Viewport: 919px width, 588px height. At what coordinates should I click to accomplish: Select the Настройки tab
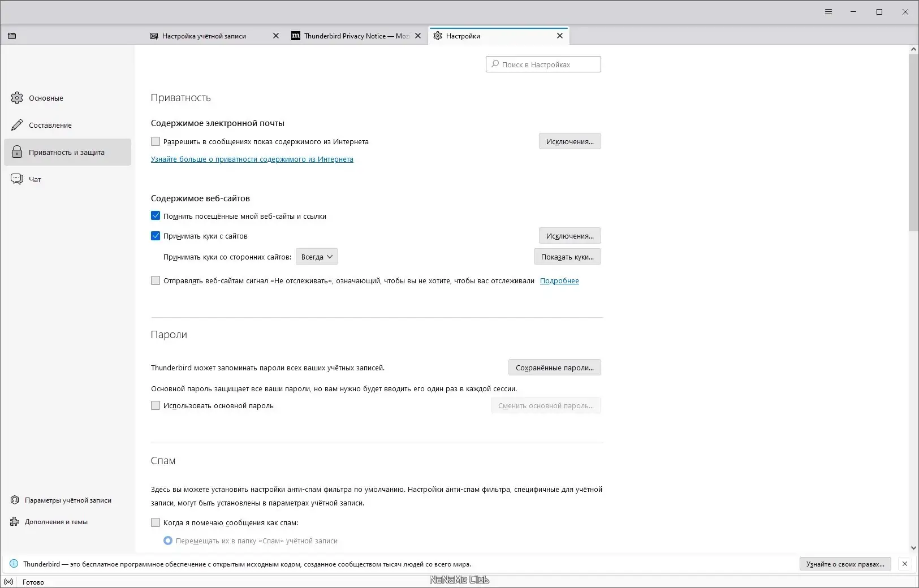[x=499, y=36]
